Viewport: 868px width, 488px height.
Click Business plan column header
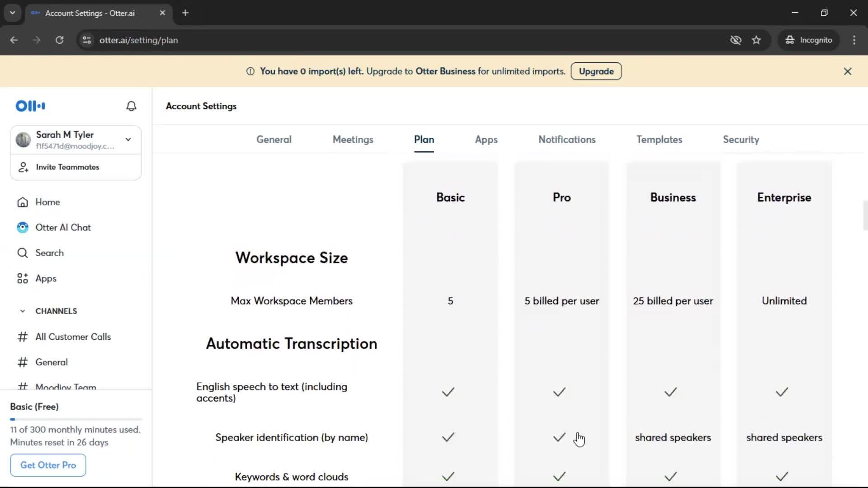(x=673, y=197)
